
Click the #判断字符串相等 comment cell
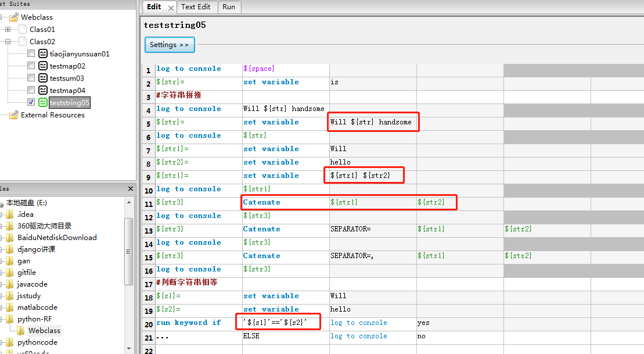[199, 284]
